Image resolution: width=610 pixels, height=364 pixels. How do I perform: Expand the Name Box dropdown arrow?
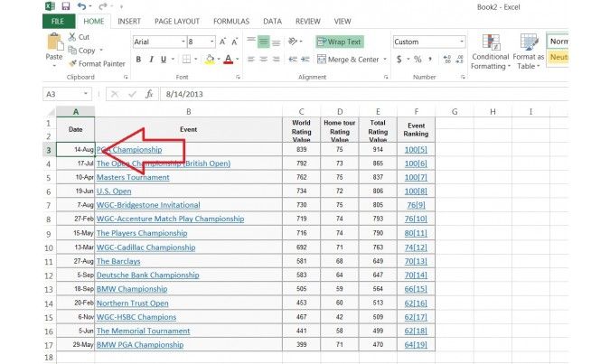(x=86, y=94)
